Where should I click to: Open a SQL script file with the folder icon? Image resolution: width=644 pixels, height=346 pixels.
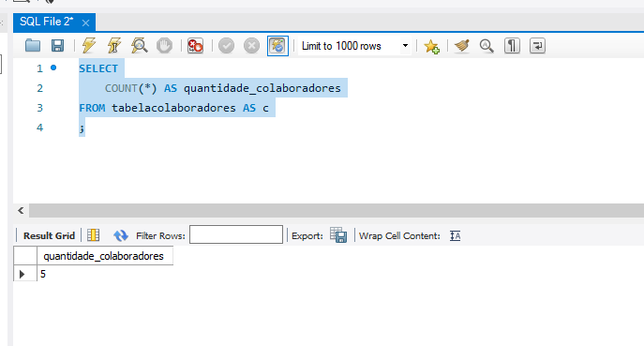(x=33, y=46)
